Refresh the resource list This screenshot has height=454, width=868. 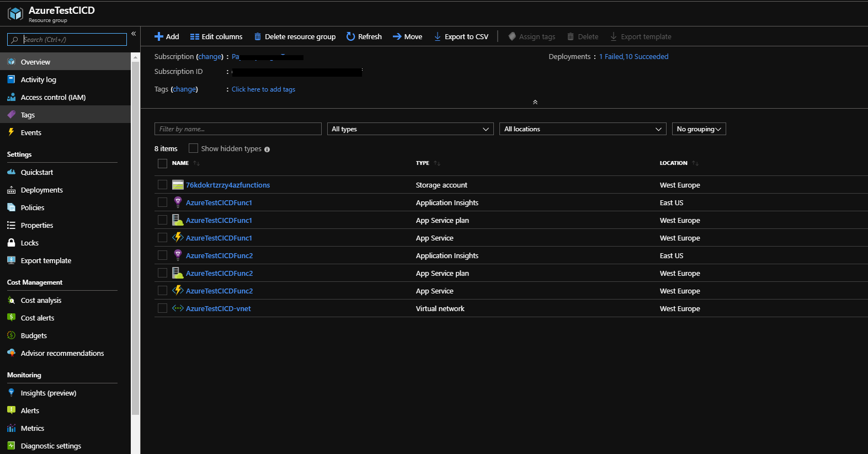[x=364, y=36]
